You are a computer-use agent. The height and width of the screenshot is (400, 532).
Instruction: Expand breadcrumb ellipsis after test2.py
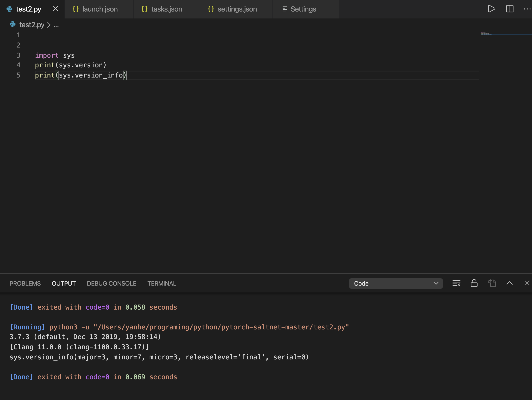[x=56, y=25]
